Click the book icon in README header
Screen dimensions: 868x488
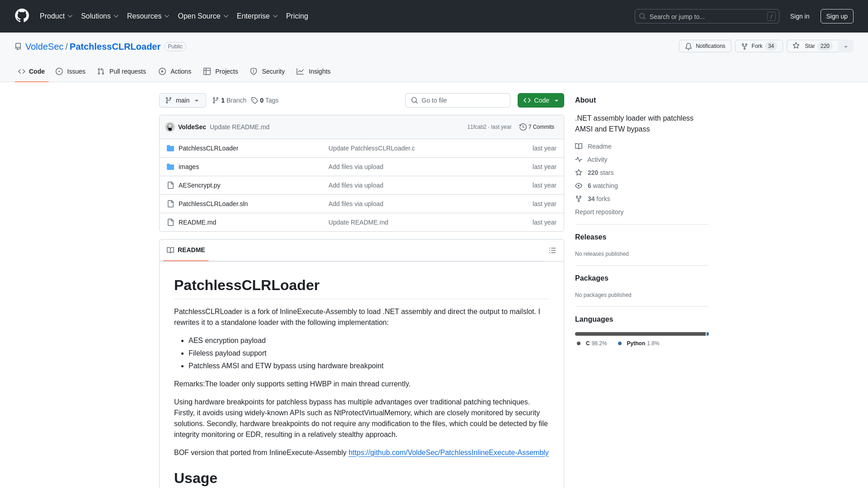click(x=170, y=250)
